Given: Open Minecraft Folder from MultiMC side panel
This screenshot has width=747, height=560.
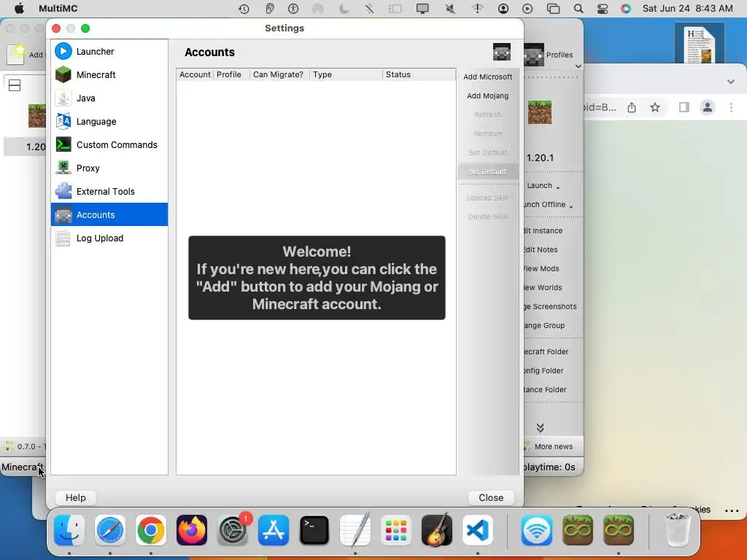Looking at the screenshot, I should click(547, 352).
